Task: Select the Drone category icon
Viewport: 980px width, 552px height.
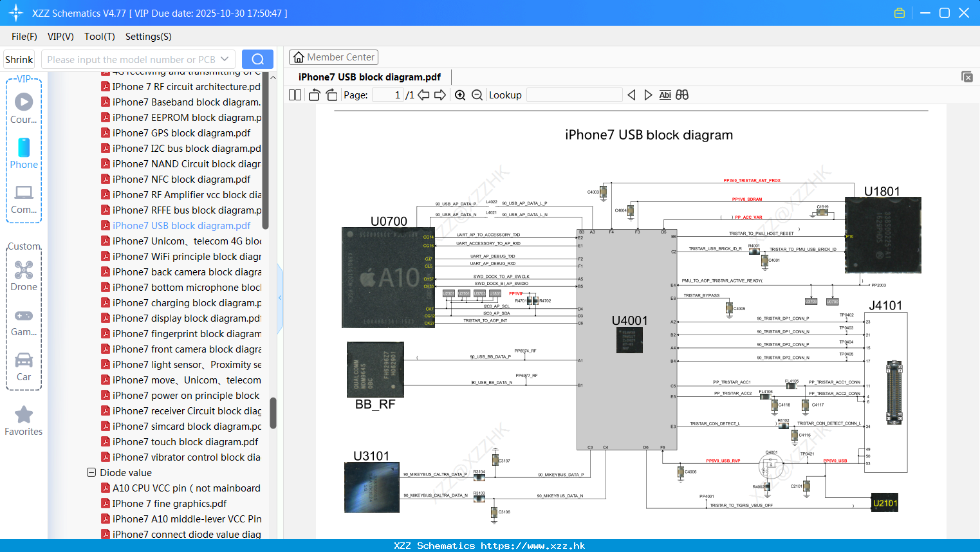Action: 24,276
